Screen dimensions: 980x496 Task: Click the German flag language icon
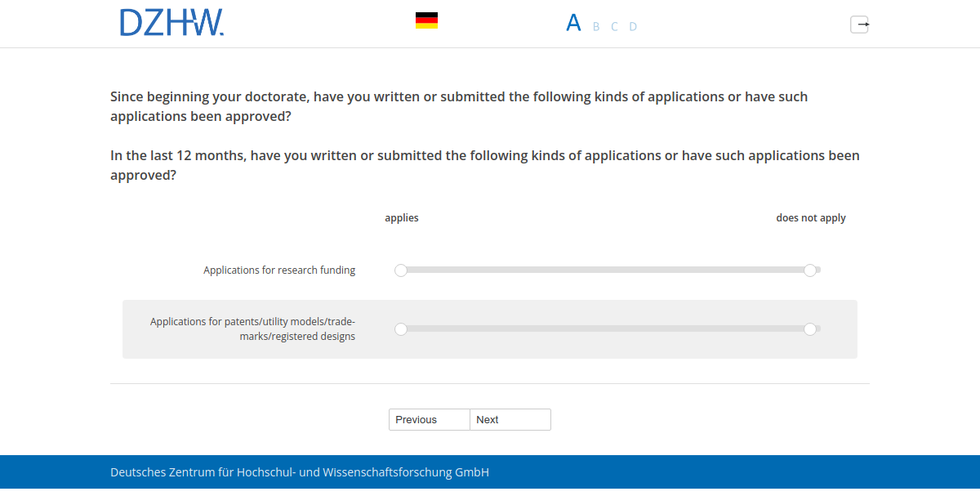tap(425, 20)
